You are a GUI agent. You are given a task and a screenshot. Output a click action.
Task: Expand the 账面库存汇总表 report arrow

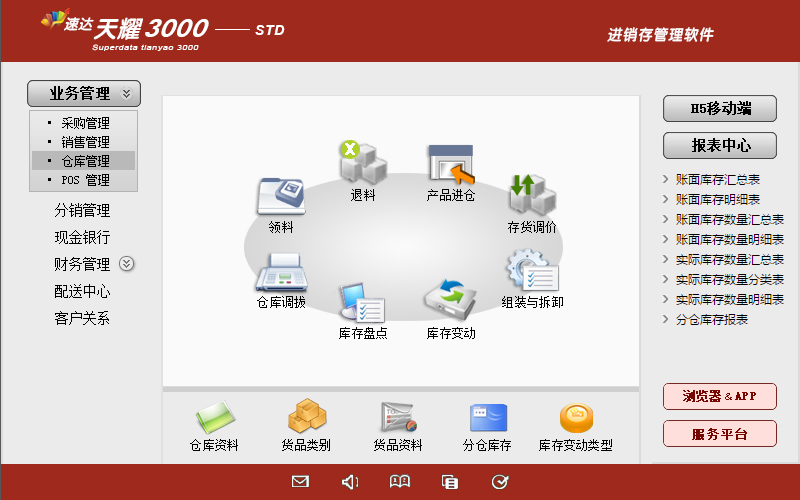click(x=666, y=180)
